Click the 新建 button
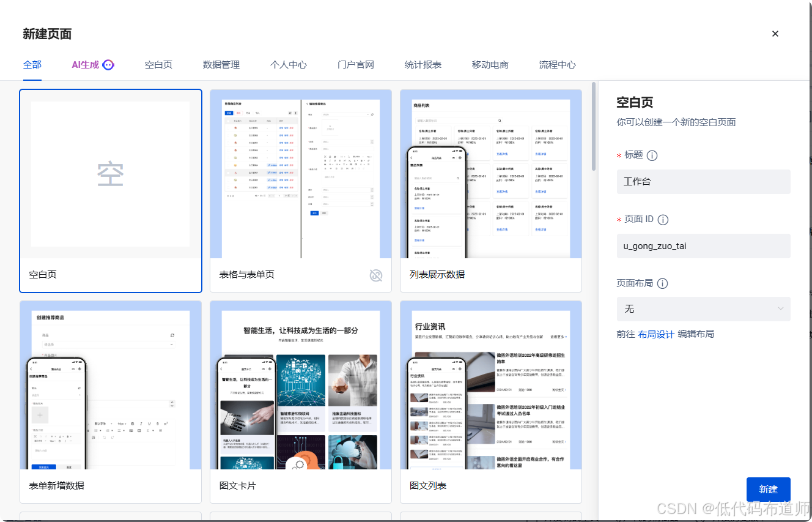The height and width of the screenshot is (522, 812). tap(768, 490)
